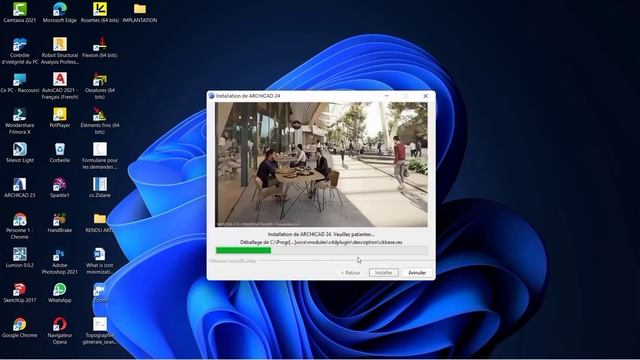Select the SketchUp 2017 desktop icon
The image size is (640, 360).
pyautogui.click(x=19, y=293)
